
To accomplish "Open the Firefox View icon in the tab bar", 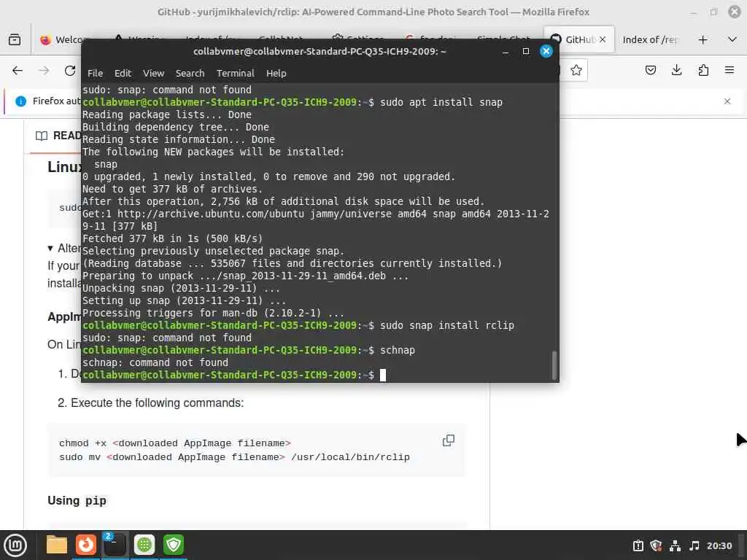I will click(15, 40).
